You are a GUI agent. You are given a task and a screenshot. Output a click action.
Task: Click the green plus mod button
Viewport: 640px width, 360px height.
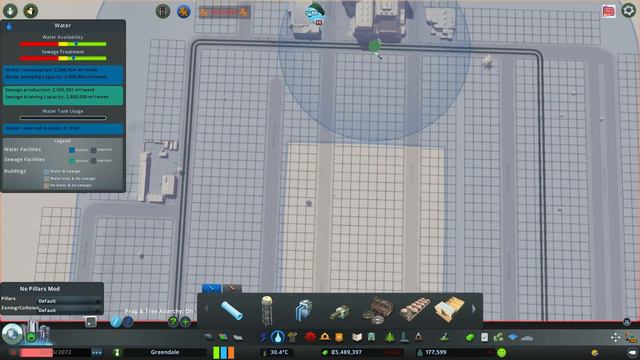(x=185, y=322)
